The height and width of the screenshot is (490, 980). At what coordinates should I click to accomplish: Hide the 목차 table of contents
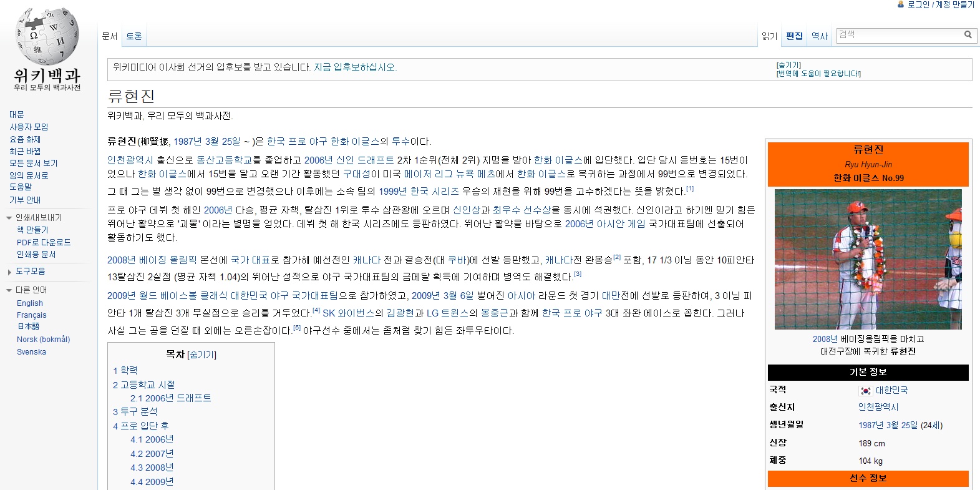201,355
